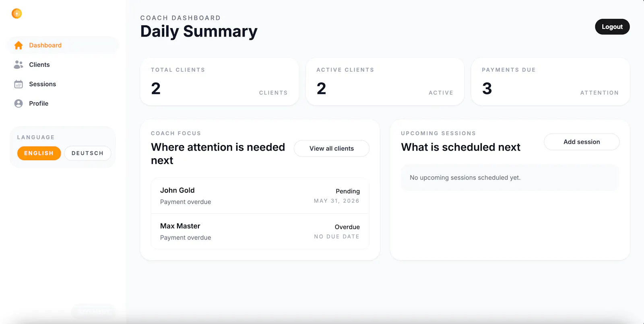Click the Add session button
Screen dimensions: 644x324
582,142
